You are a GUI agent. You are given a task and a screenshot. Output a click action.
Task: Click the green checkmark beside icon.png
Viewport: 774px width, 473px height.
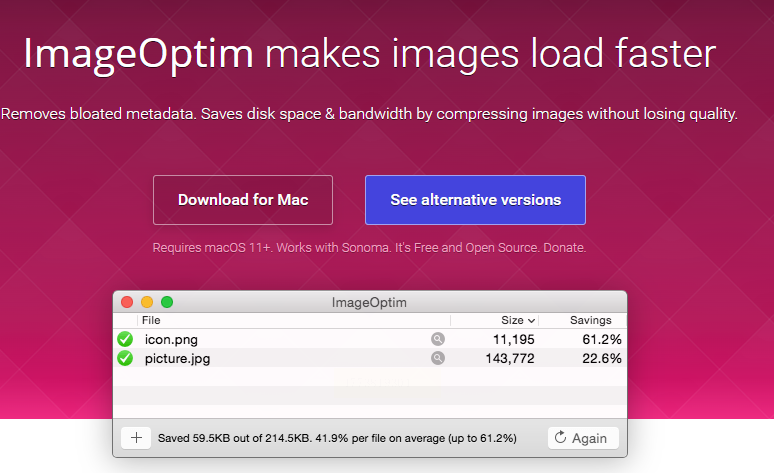coord(125,339)
